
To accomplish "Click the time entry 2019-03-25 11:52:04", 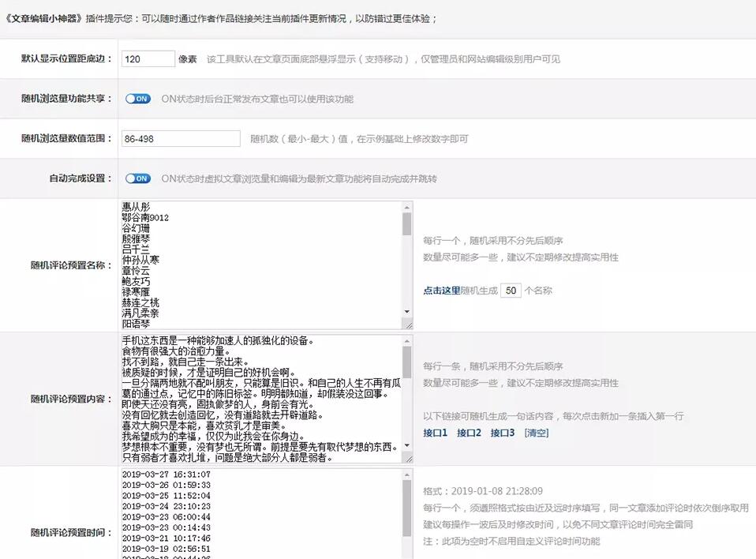I will (x=167, y=495).
